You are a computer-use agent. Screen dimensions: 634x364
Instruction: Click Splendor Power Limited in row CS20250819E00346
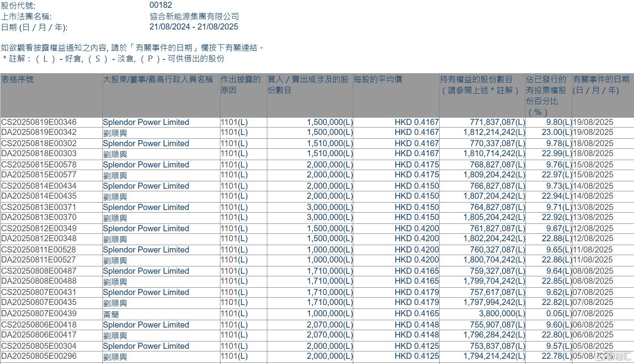click(146, 122)
